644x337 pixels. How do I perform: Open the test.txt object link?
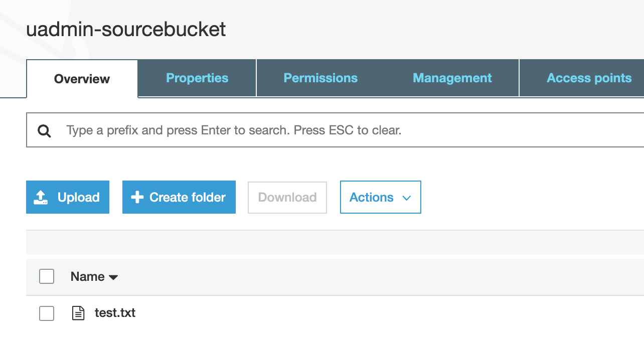115,312
